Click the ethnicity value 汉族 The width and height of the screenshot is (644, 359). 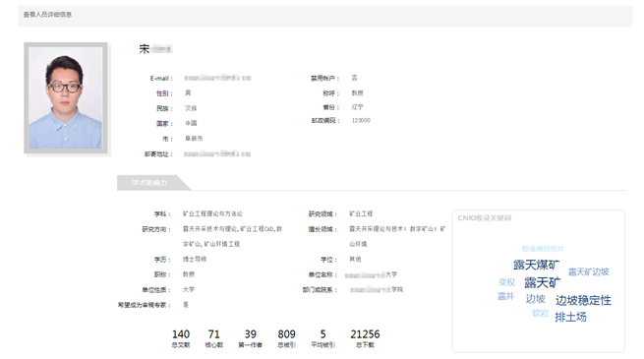(x=191, y=108)
